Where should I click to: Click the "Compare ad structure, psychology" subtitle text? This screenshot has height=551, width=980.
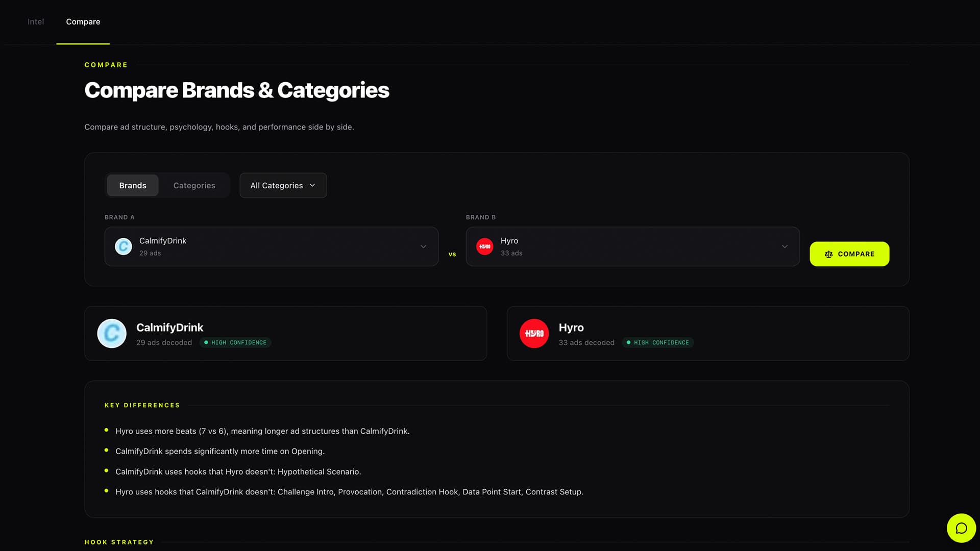(219, 127)
